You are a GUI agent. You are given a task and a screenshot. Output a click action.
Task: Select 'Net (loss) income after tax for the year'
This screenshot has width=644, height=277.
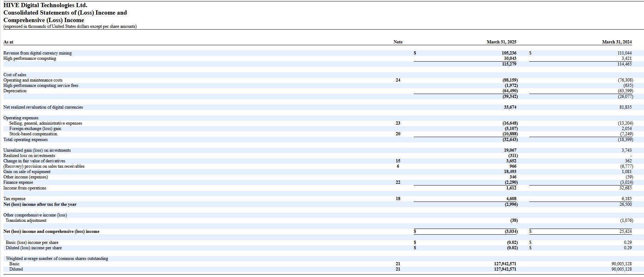point(40,204)
